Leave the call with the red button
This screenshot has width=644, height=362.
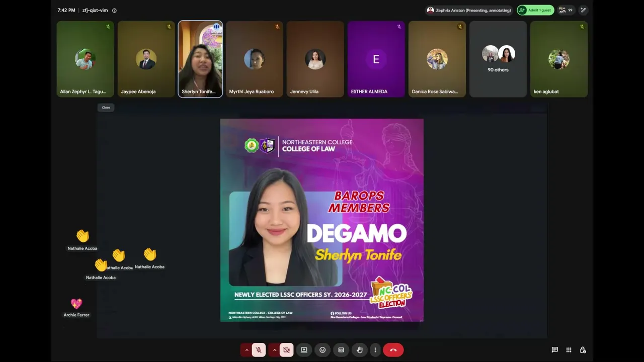(393, 350)
